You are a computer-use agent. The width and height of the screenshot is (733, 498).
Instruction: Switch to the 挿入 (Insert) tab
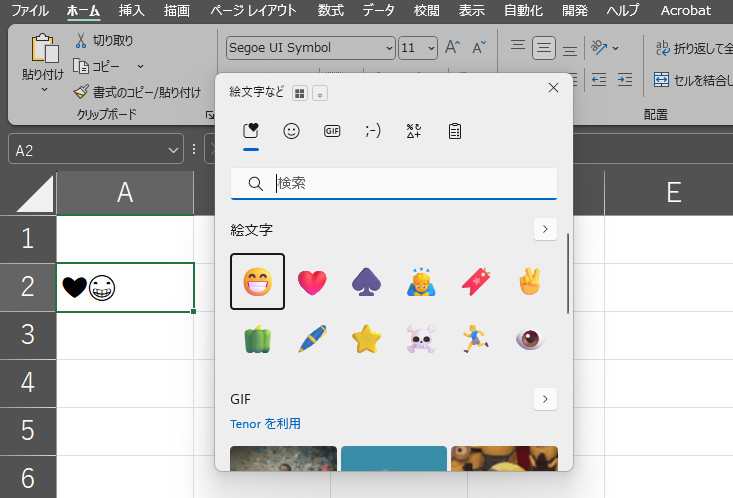[x=131, y=11]
